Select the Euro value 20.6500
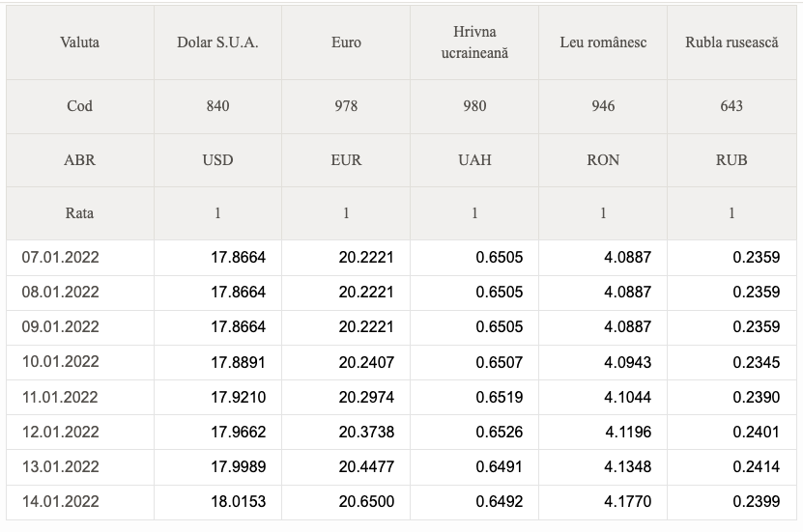The height and width of the screenshot is (532, 803). (x=366, y=501)
